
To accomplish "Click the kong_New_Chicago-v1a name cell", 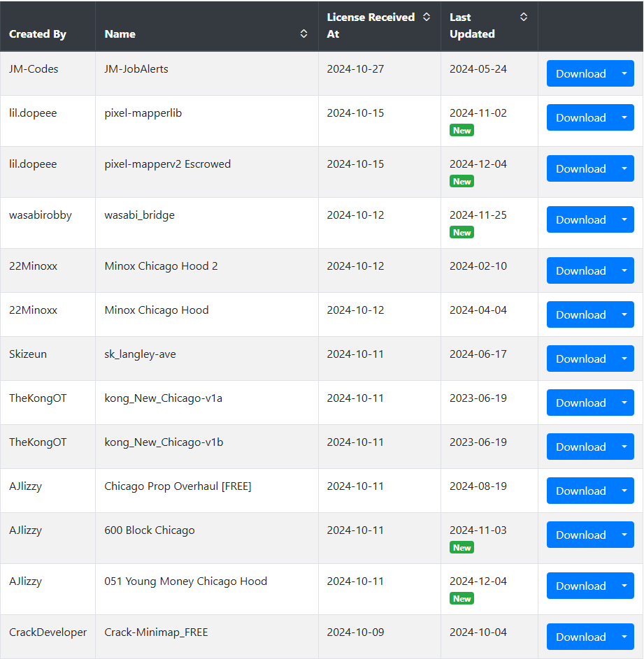I will pos(206,403).
